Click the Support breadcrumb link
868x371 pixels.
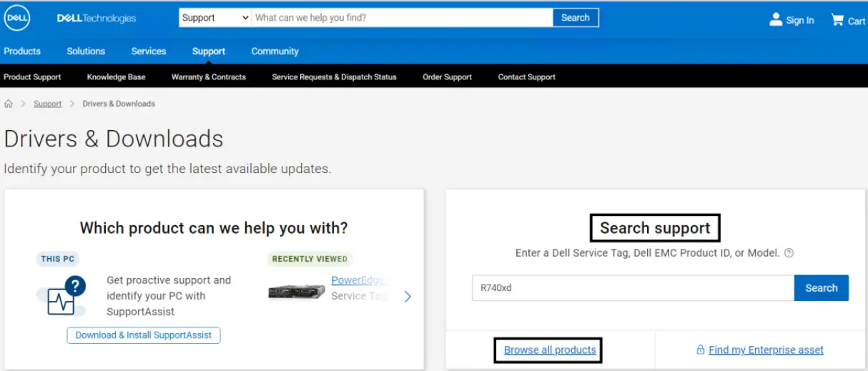click(48, 104)
